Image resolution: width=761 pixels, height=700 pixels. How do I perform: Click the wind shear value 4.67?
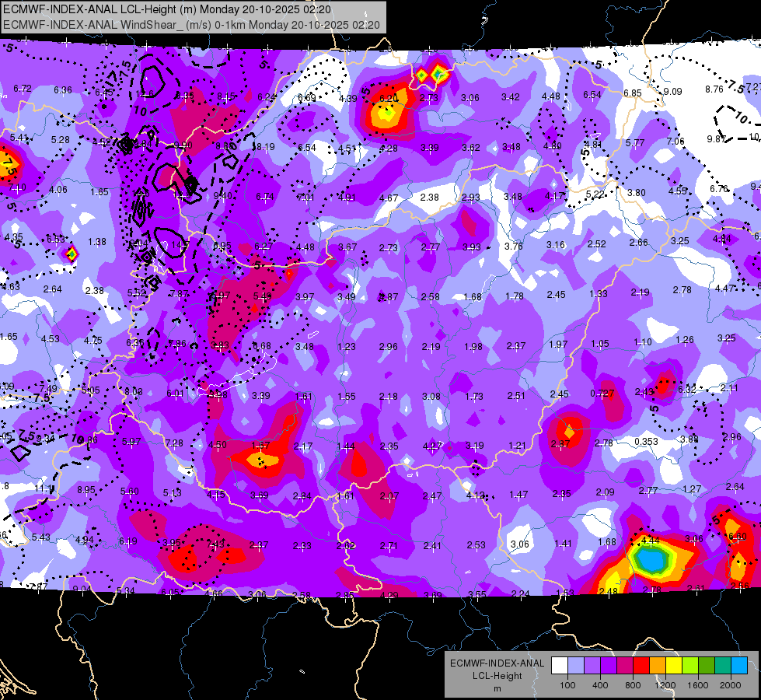pos(388,198)
